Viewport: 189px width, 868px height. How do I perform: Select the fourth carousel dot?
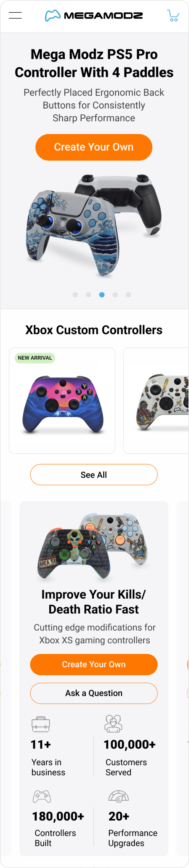(115, 294)
